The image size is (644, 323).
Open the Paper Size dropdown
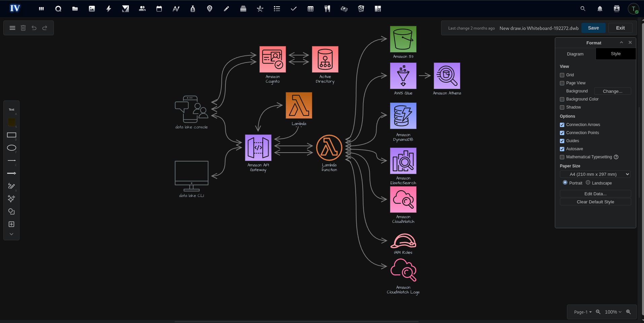click(x=595, y=174)
